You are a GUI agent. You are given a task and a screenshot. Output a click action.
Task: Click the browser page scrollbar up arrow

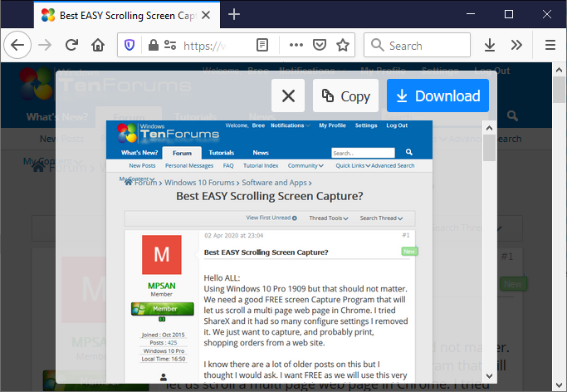pyautogui.click(x=559, y=70)
